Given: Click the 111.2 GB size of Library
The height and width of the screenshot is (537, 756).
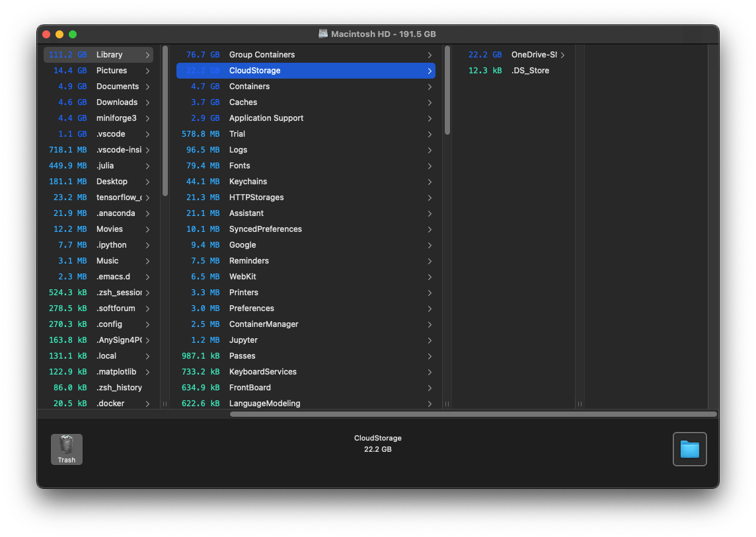Looking at the screenshot, I should [68, 55].
